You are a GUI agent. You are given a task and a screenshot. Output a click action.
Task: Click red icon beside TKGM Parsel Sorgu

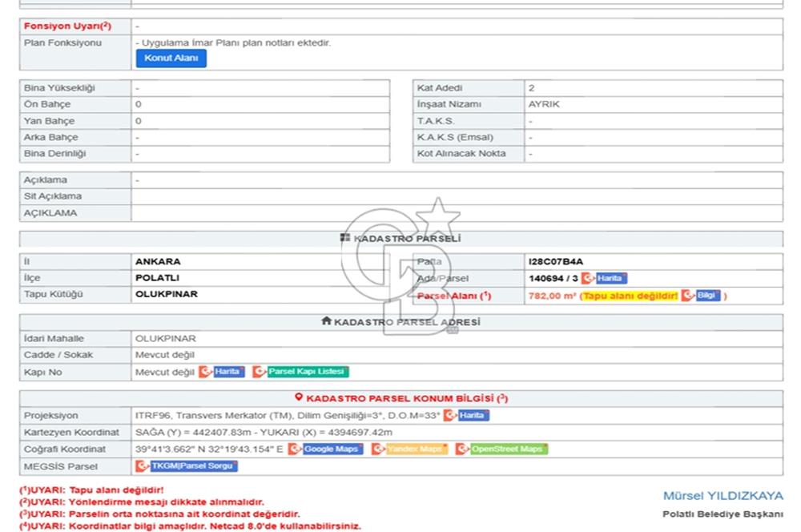pyautogui.click(x=143, y=465)
